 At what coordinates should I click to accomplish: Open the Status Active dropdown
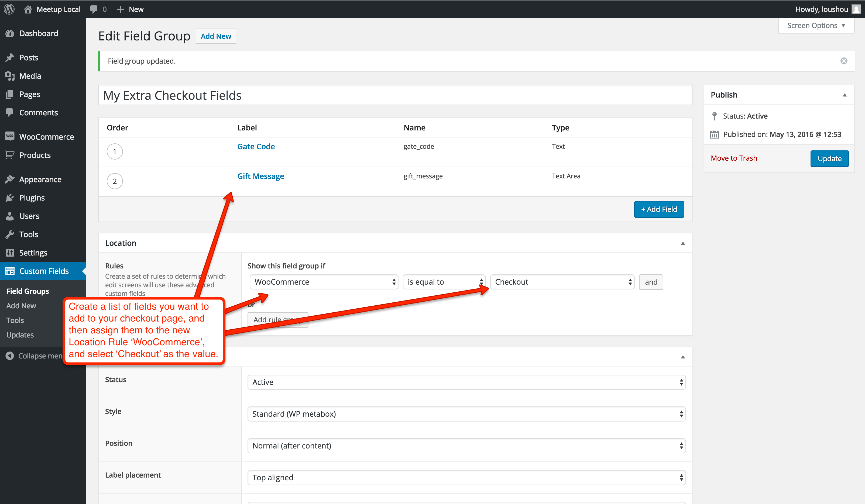click(x=466, y=382)
